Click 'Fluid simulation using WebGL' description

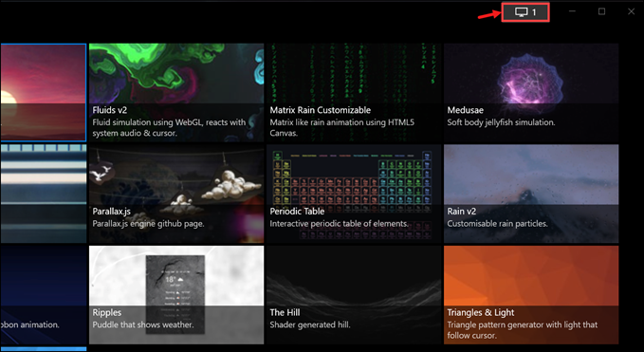169,128
